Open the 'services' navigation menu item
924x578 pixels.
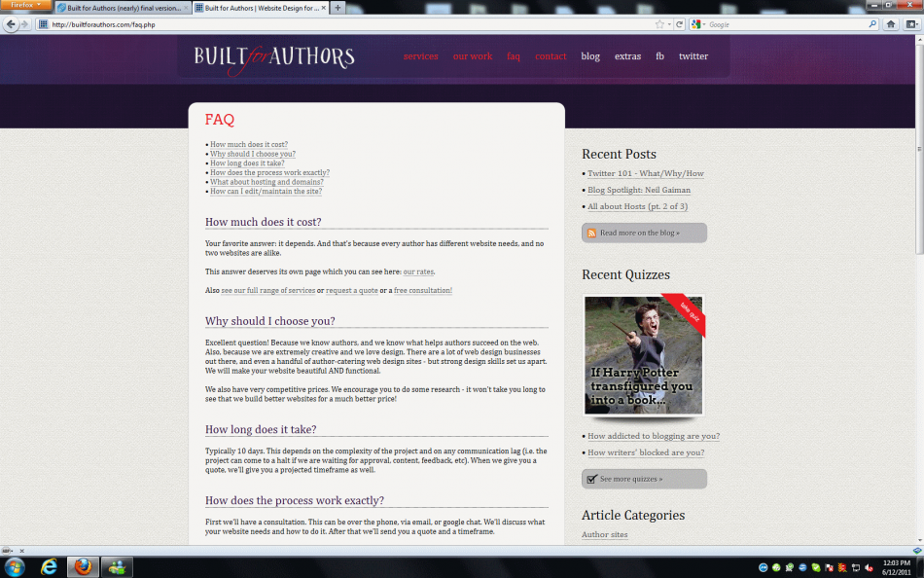point(420,56)
